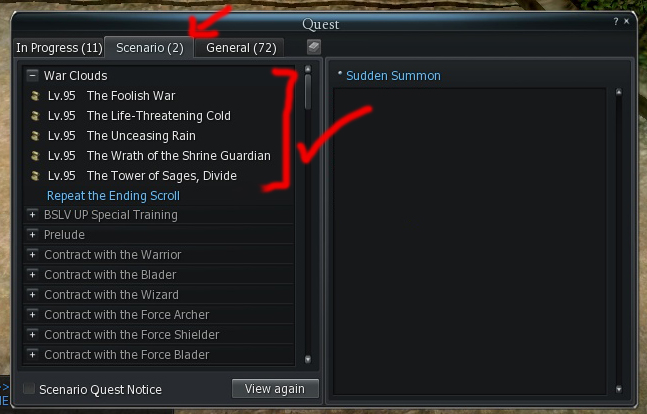
Task: Click the quest list scrollbar thumb
Action: pos(308,92)
